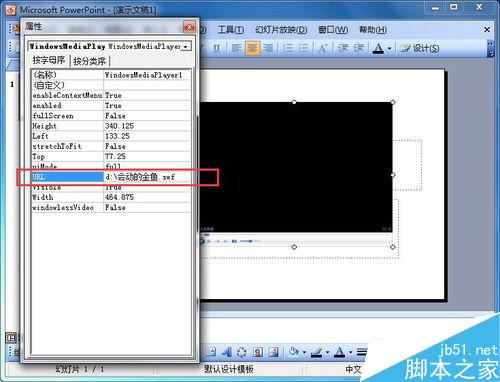Open the WindowsMediaPlayer object dropdown
The image size is (500, 382).
point(185,47)
